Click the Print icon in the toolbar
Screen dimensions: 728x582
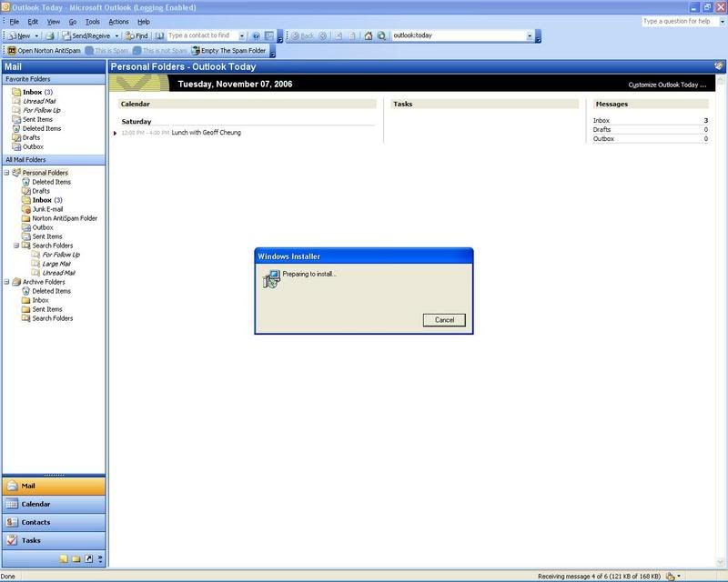51,35
